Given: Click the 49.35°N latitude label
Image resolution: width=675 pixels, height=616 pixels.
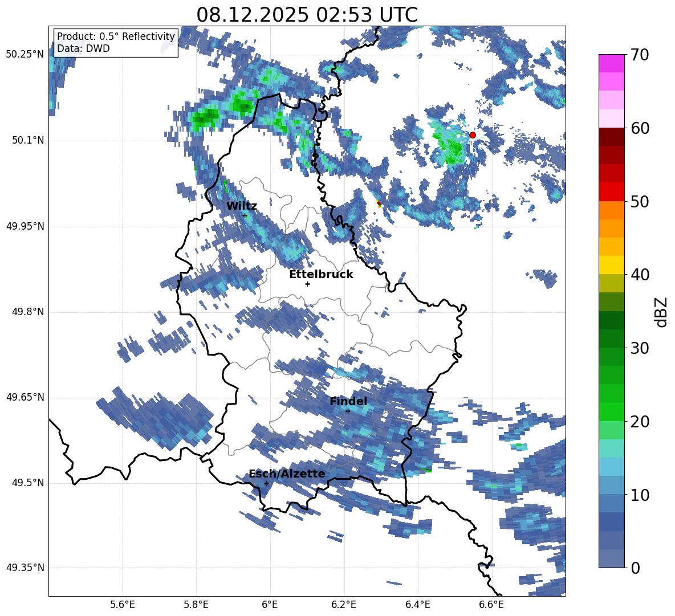Looking at the screenshot, I should click(25, 568).
